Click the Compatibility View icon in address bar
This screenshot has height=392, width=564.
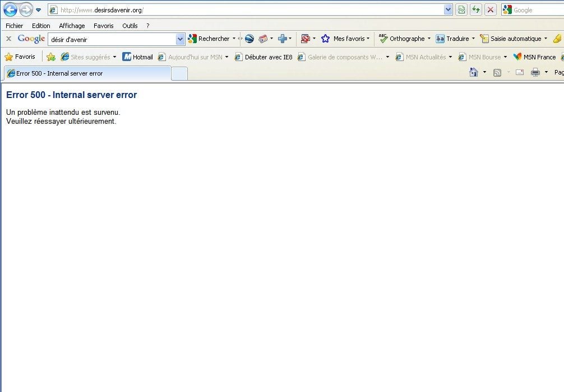461,10
